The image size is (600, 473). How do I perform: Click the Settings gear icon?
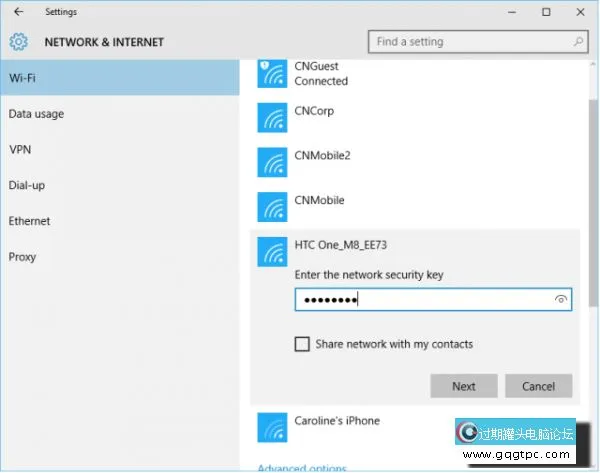coord(18,43)
